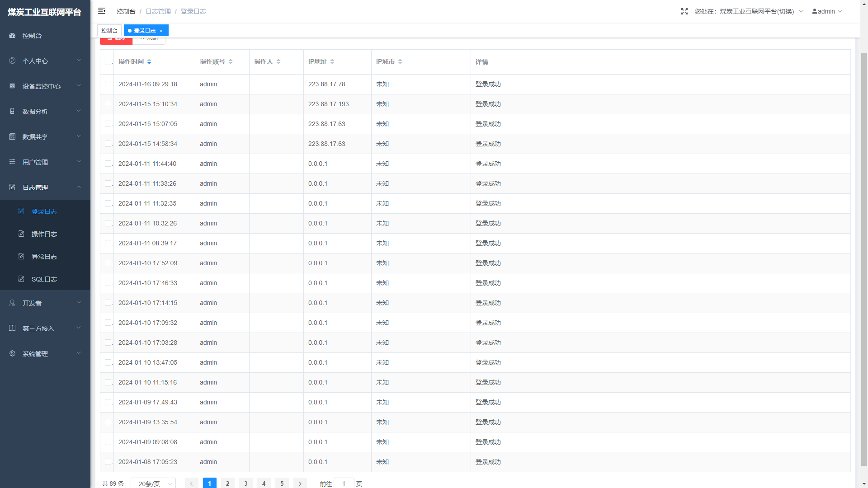Click the 设备监控中心 monitor icon
The image size is (868, 488).
(12, 86)
